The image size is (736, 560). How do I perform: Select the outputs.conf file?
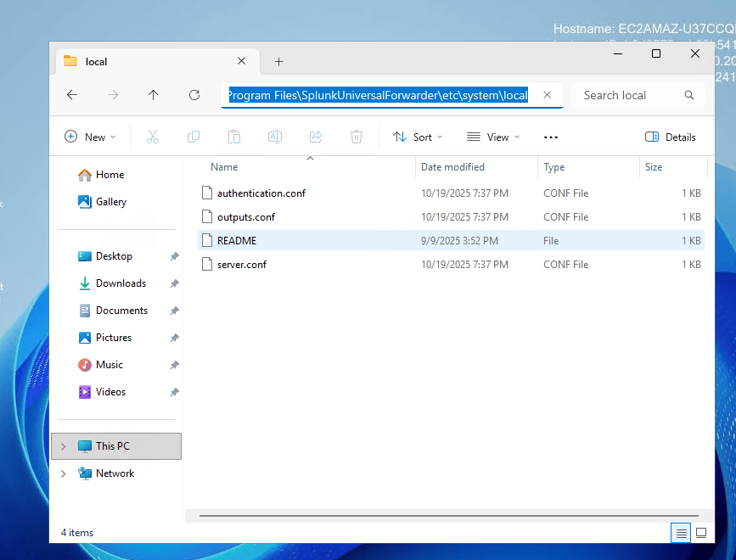click(x=246, y=217)
